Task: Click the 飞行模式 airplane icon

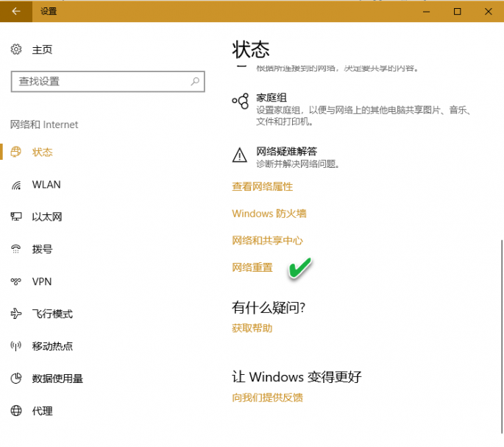Action: click(16, 314)
